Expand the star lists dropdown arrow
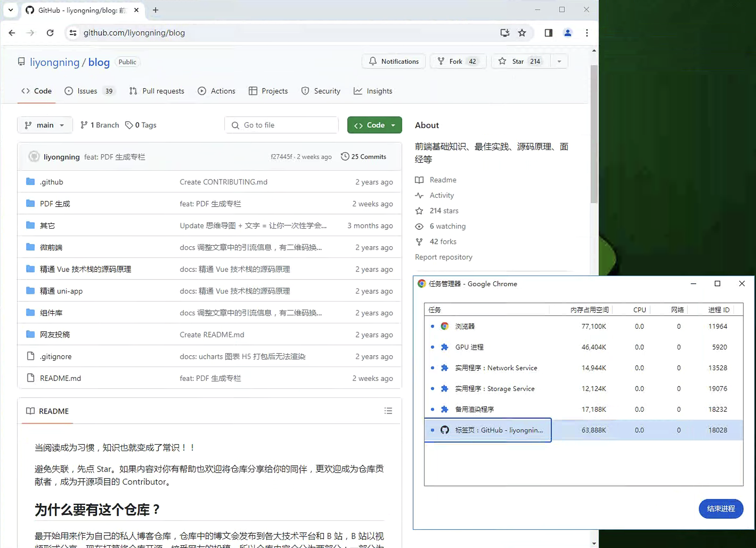This screenshot has width=756, height=548. pos(559,61)
